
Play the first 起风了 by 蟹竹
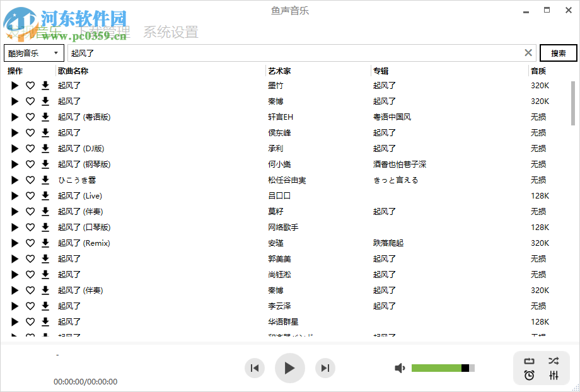click(14, 85)
